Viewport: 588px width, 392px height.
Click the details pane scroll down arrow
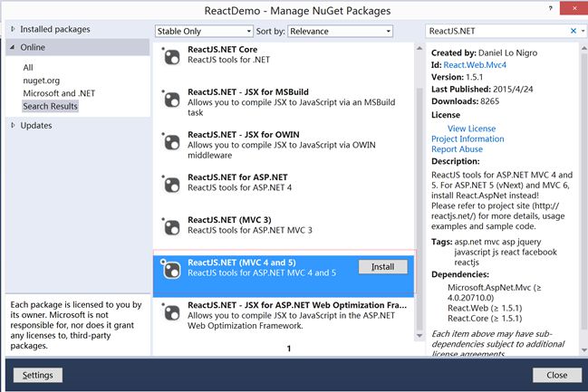pyautogui.click(x=583, y=350)
